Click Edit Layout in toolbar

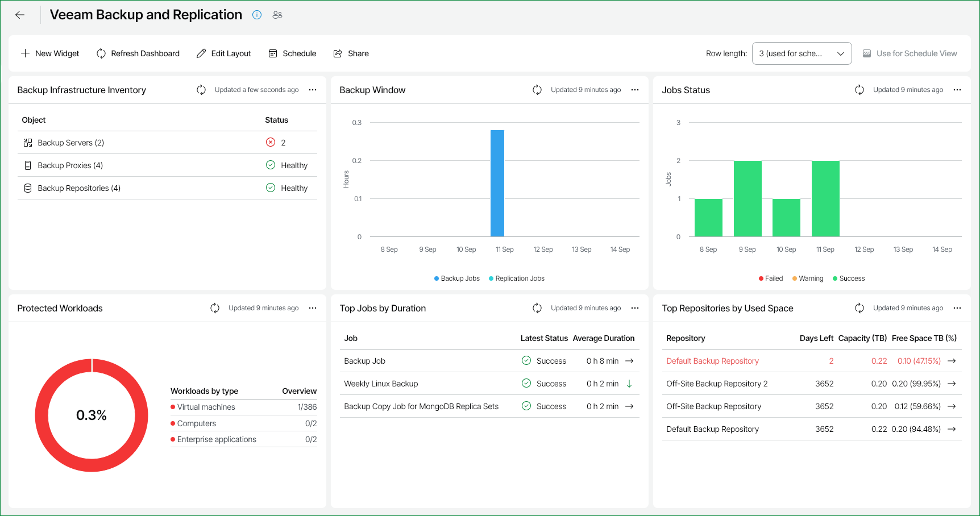point(224,53)
